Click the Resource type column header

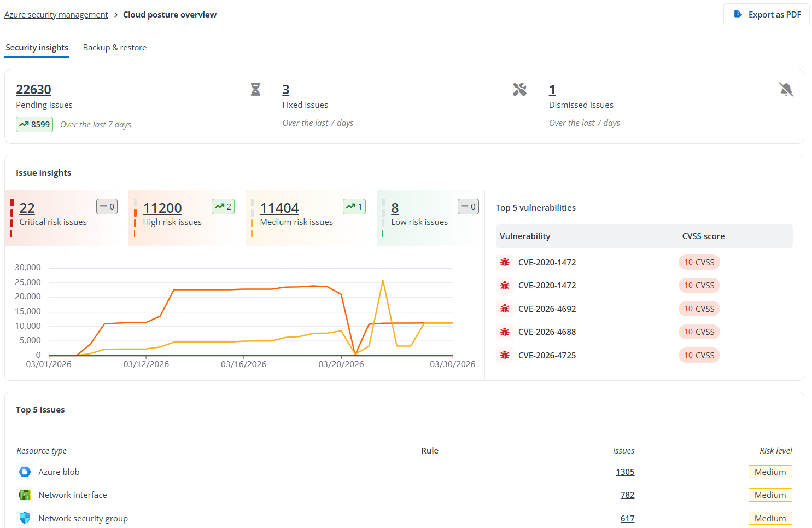42,451
